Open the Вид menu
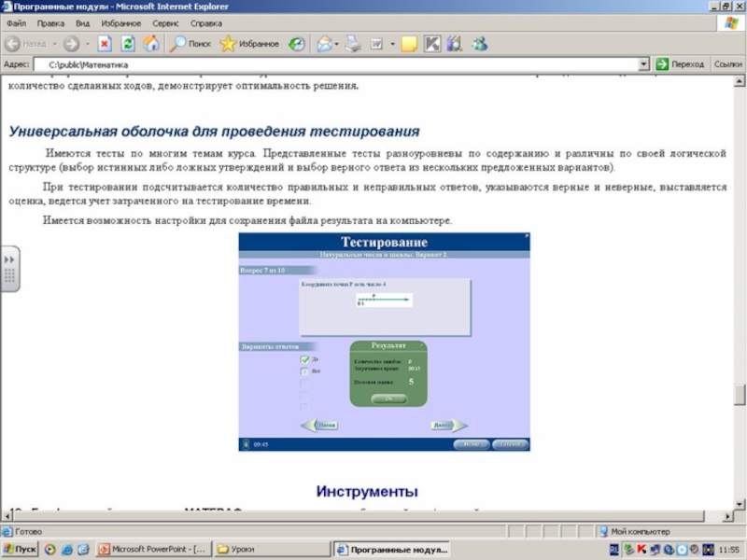747x560 pixels. coord(83,22)
